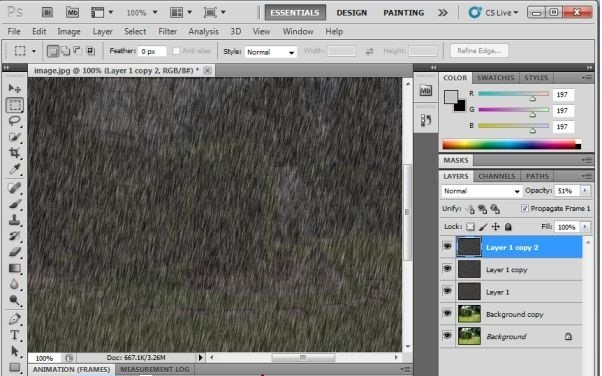Open the Style dropdown set to Normal
This screenshot has width=602, height=376.
(x=270, y=52)
